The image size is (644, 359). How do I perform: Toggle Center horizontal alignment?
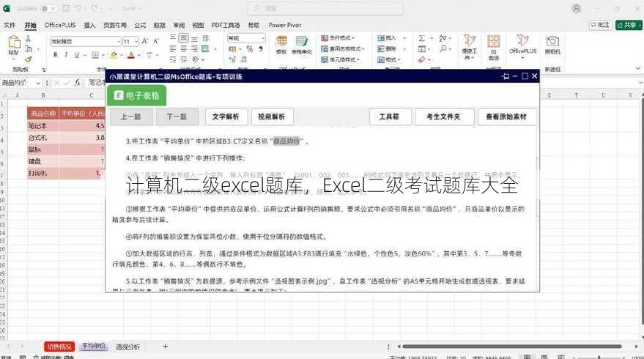[x=184, y=49]
